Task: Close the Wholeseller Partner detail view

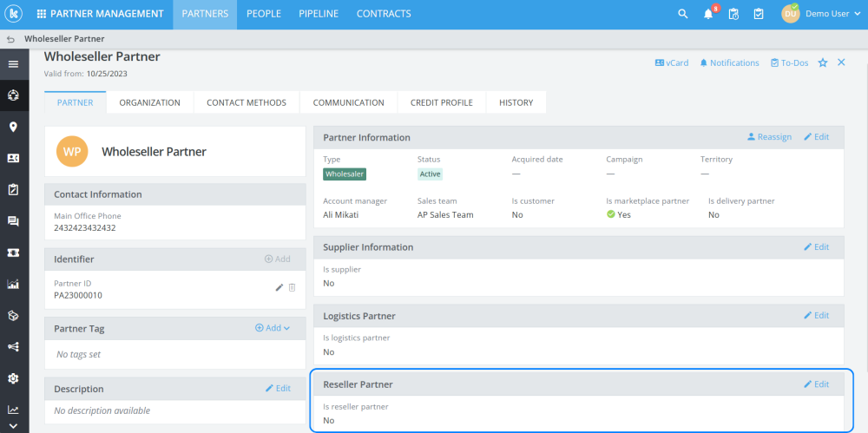Action: 841,62
